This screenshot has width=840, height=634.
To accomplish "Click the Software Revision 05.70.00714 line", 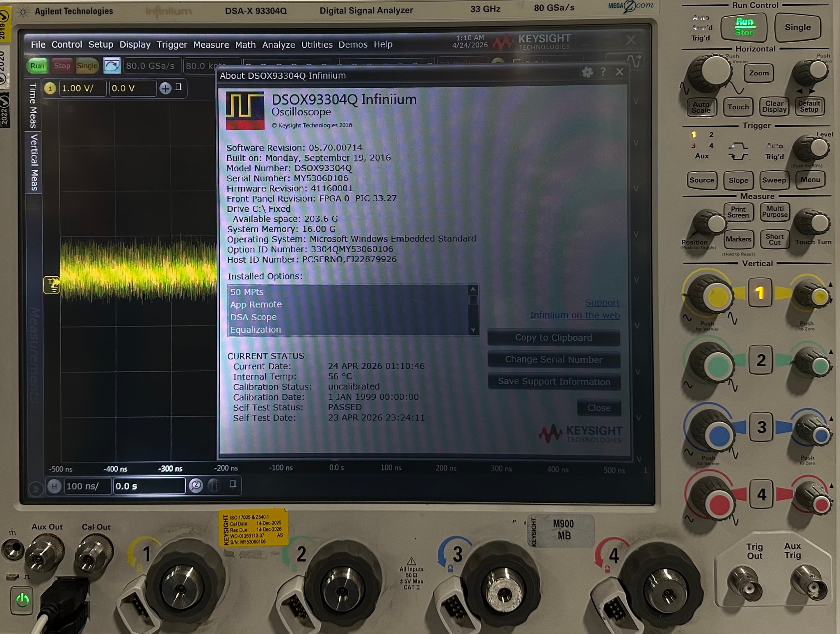I will 294,148.
